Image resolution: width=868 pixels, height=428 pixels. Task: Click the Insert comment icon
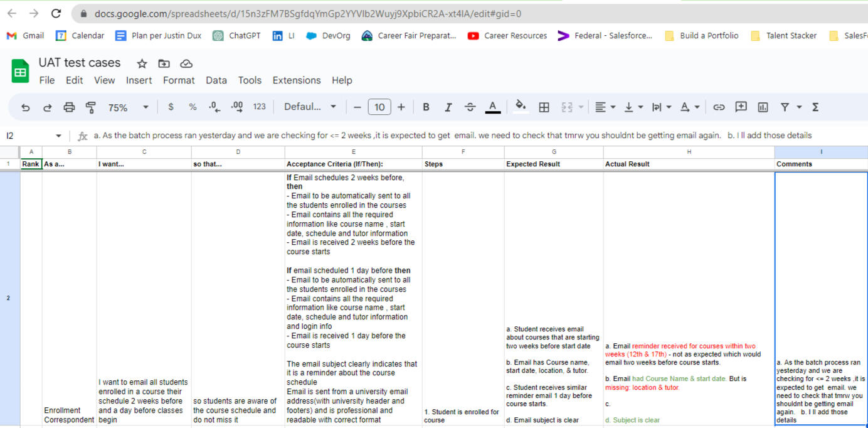[x=741, y=107]
